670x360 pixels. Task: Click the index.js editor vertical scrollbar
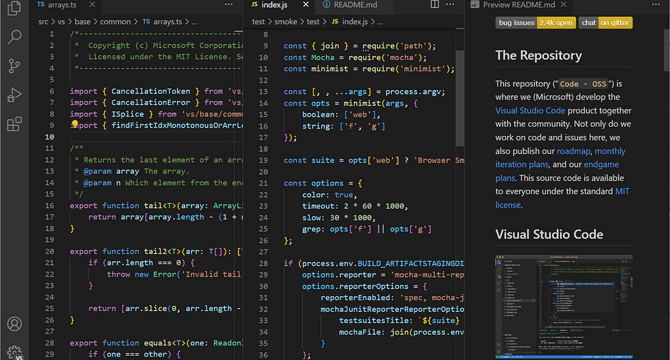click(x=460, y=98)
